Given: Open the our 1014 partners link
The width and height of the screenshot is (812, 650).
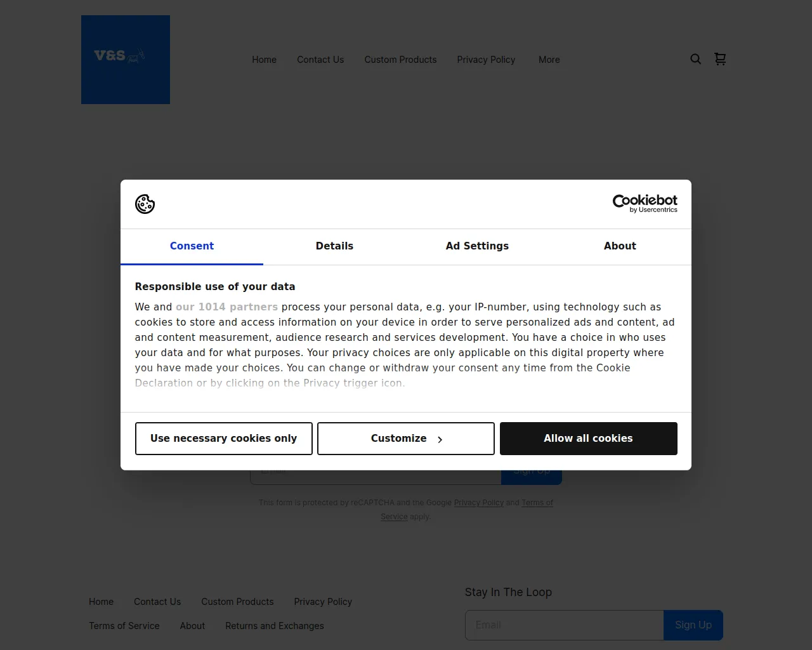Looking at the screenshot, I should (226, 307).
